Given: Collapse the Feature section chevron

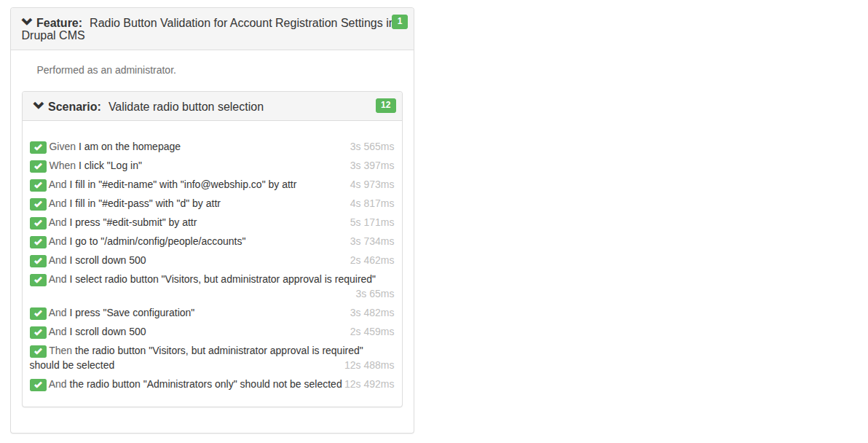Looking at the screenshot, I should click(28, 23).
